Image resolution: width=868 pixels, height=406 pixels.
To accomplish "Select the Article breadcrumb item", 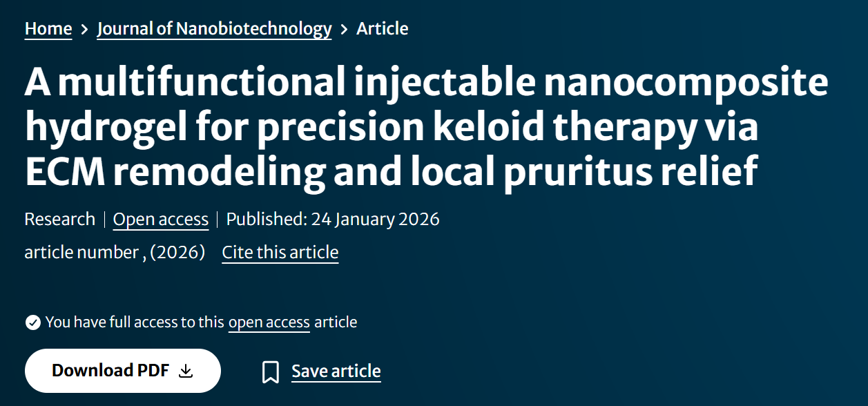I will 382,29.
